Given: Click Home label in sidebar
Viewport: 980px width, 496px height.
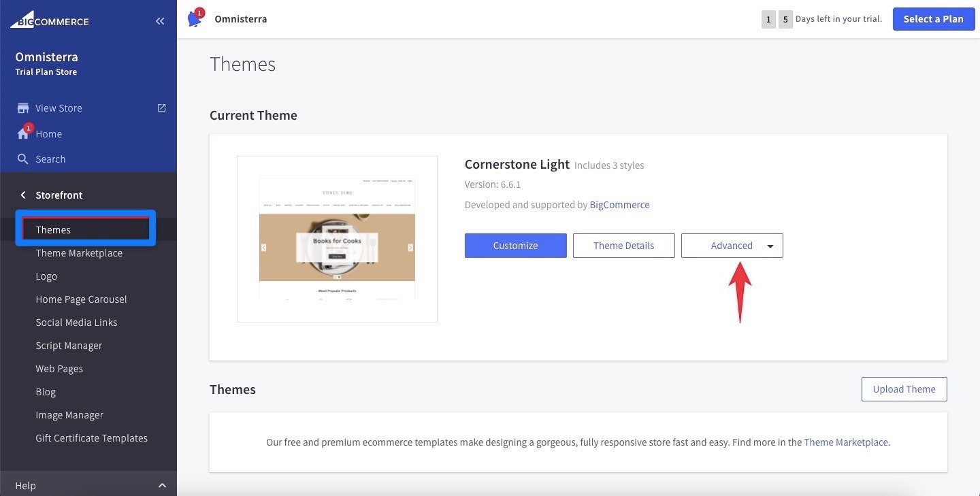Looking at the screenshot, I should coord(49,134).
